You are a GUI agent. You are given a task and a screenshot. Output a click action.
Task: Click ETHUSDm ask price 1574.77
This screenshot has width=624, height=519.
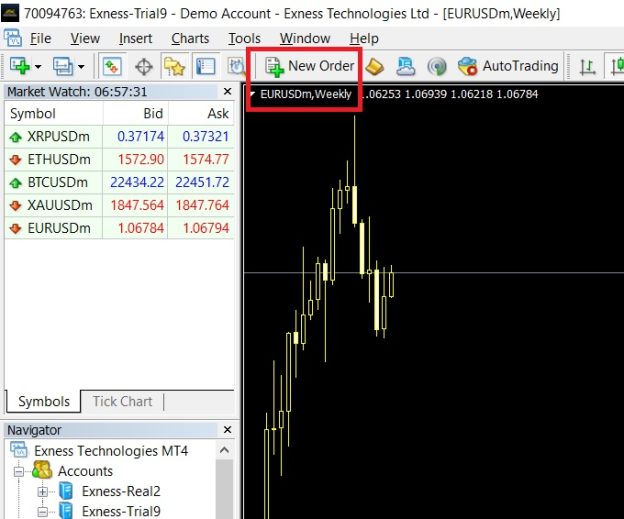point(206,160)
